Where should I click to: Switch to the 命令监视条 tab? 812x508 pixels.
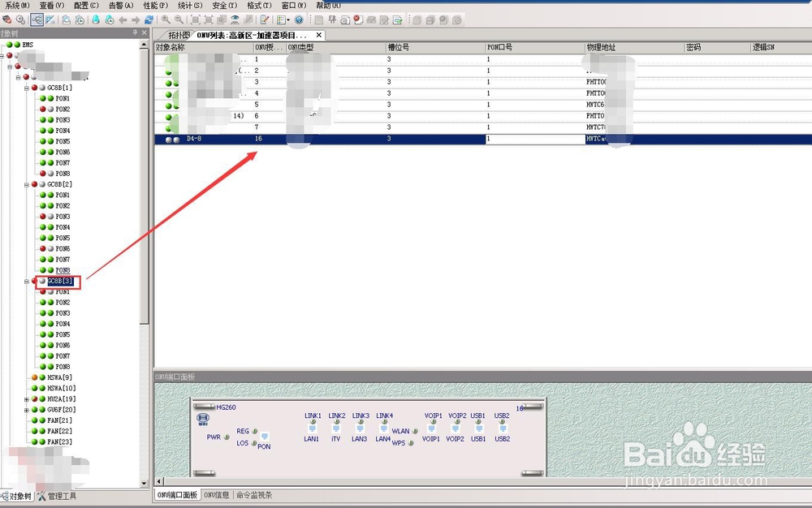253,495
